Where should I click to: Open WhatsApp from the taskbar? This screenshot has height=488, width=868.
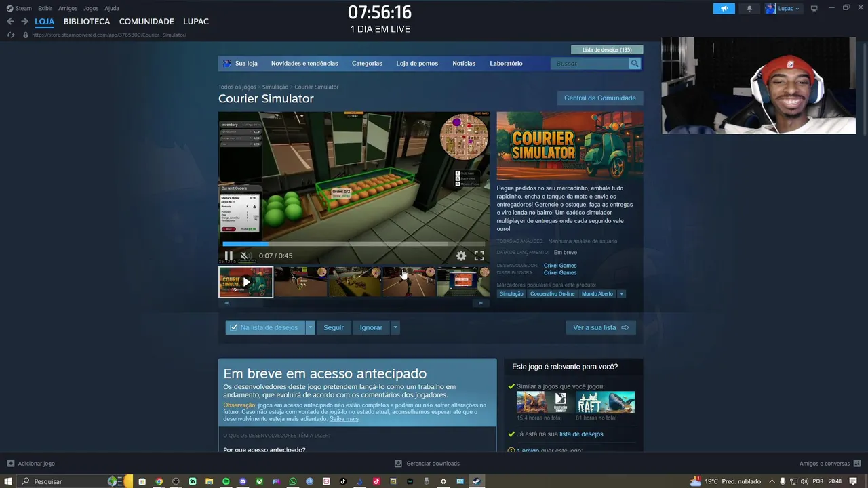pos(293,481)
